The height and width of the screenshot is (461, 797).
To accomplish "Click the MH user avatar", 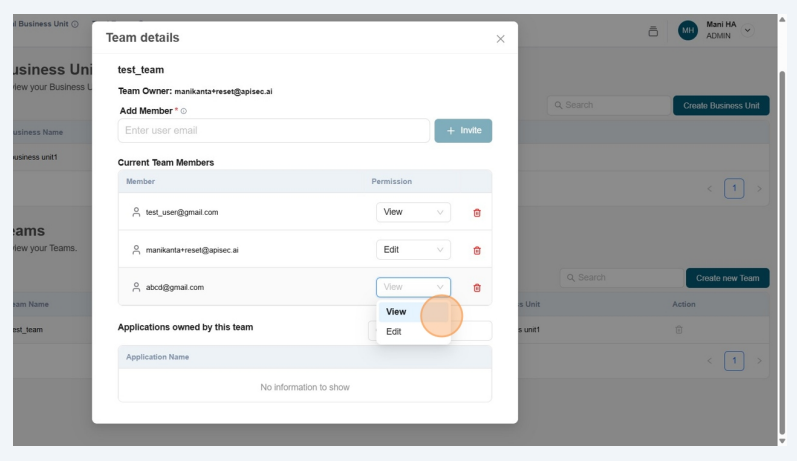I will coord(688,31).
